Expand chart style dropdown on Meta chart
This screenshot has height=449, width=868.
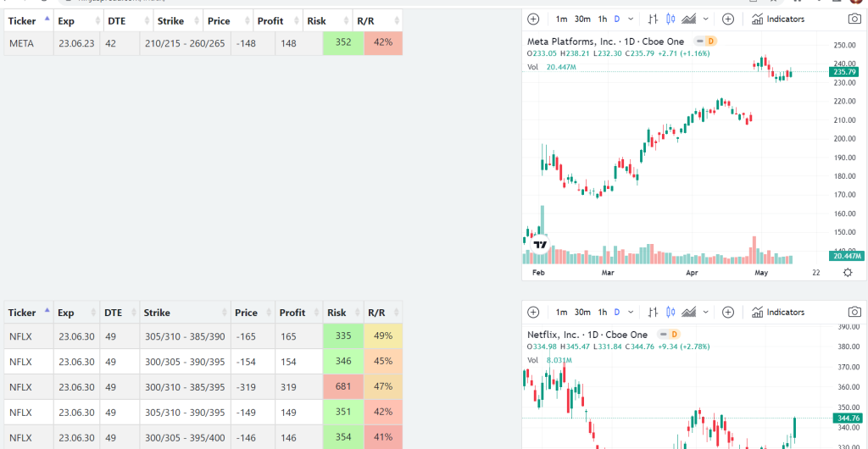pos(706,19)
